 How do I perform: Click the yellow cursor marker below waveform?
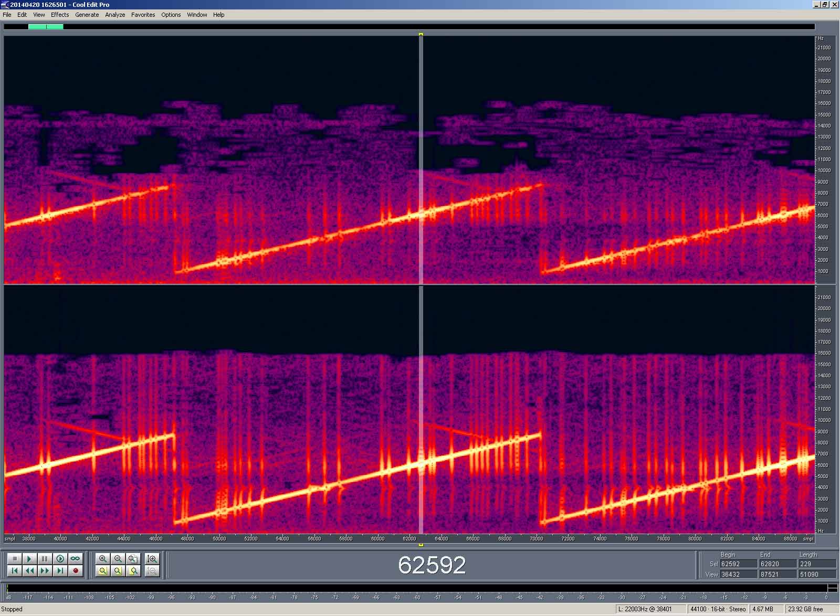(x=421, y=545)
